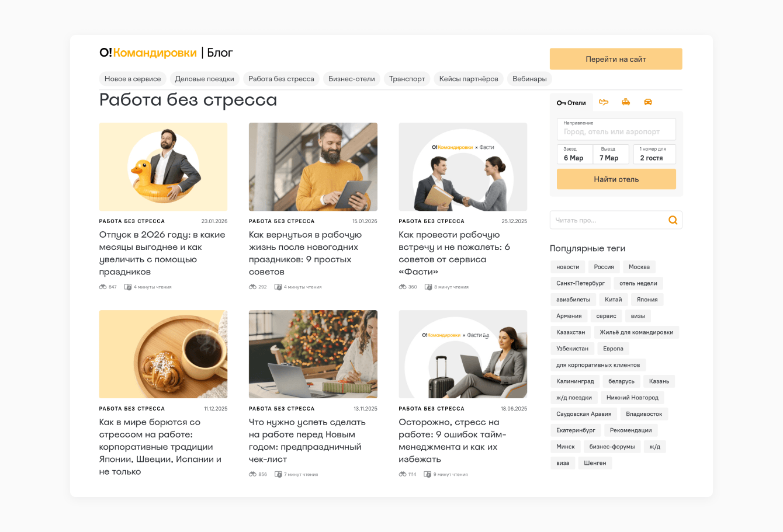This screenshot has width=783, height=532.
Task: Select the Санкт-Петербург tag
Action: tap(580, 283)
